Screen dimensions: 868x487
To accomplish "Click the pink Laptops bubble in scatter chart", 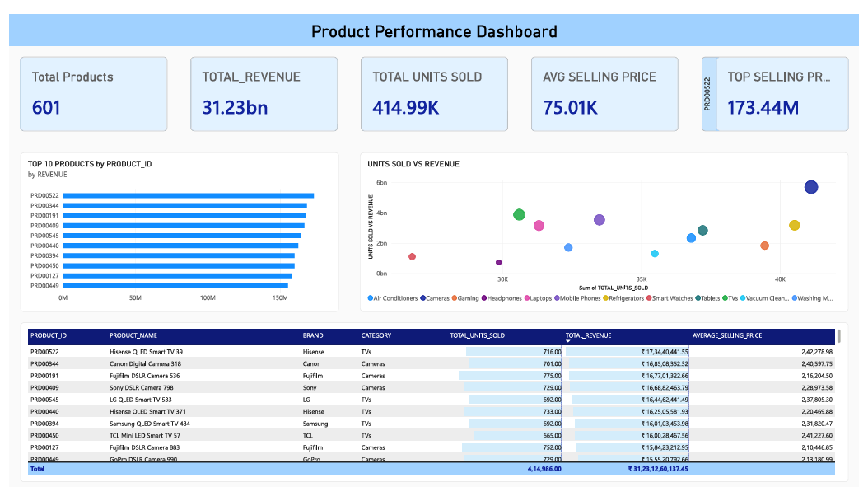I will coord(539,226).
